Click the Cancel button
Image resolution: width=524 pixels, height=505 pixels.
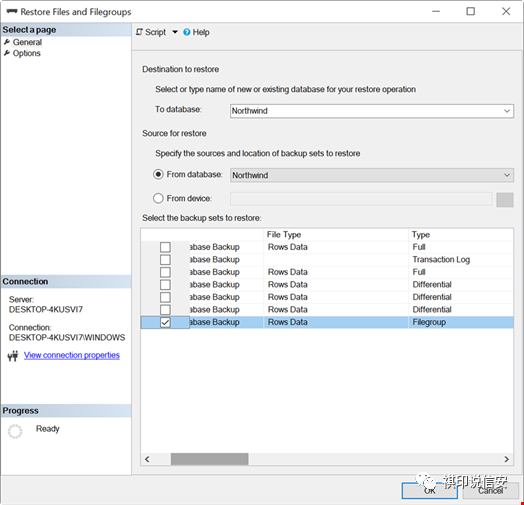491,490
